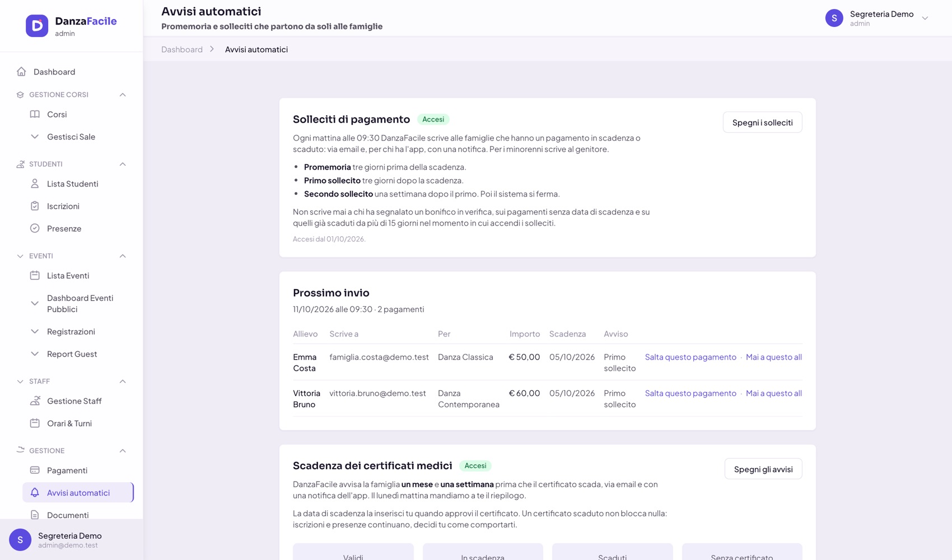952x560 pixels.
Task: Go to Registrazioni in sidebar
Action: [78, 332]
